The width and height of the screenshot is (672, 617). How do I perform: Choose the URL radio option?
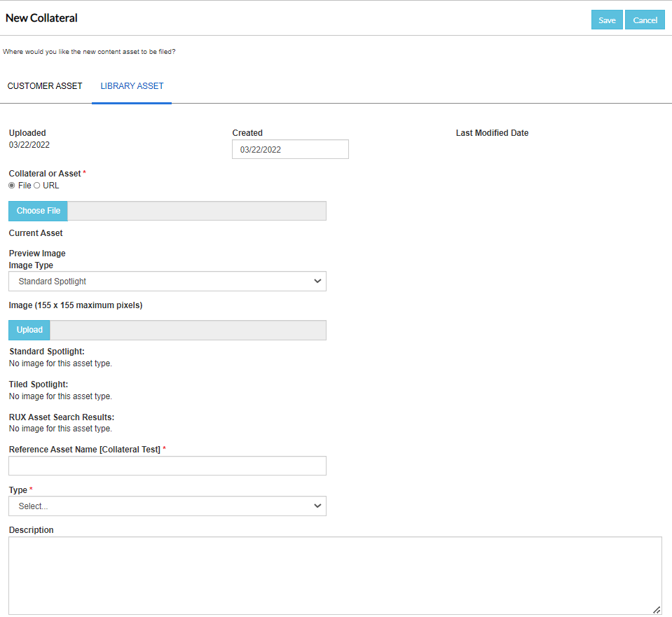[37, 186]
